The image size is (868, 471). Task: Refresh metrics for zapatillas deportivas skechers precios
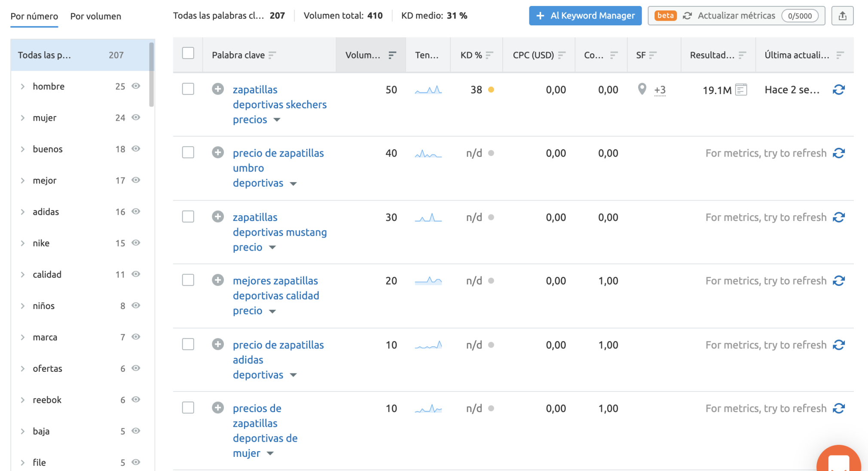click(x=838, y=90)
